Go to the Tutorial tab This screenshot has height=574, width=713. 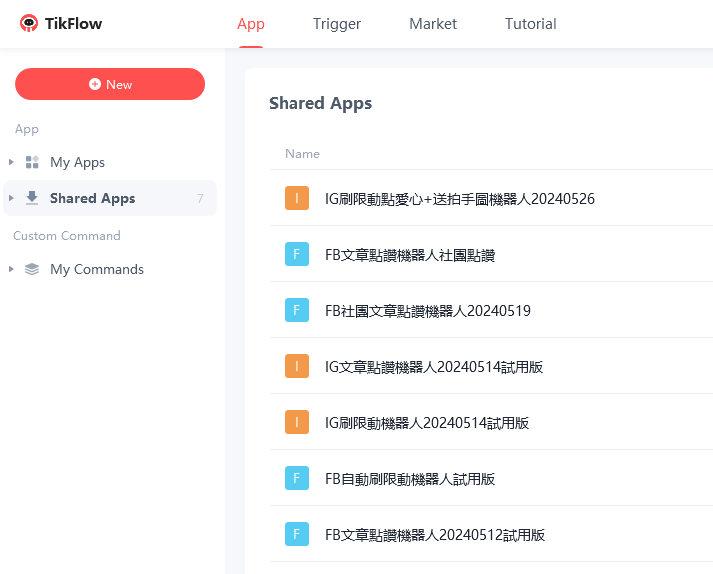(x=530, y=24)
